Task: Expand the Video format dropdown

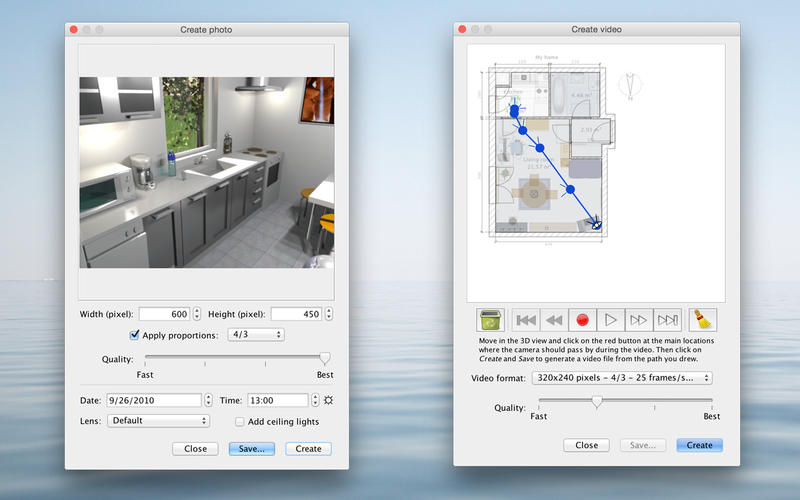Action: (x=621, y=378)
